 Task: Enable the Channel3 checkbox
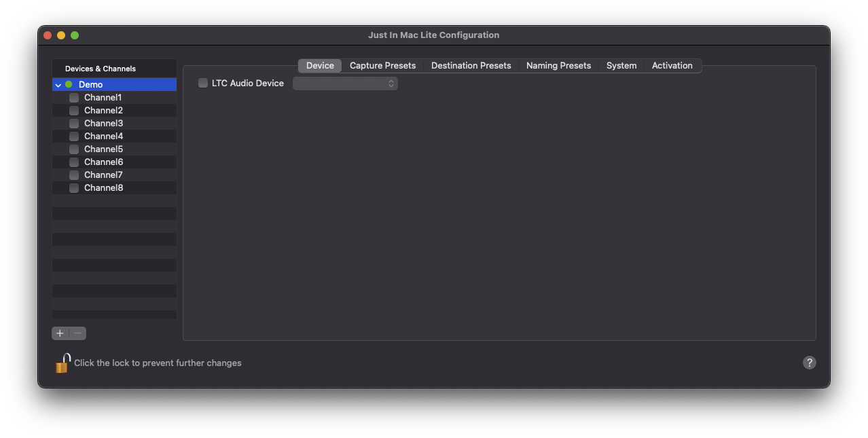tap(74, 124)
